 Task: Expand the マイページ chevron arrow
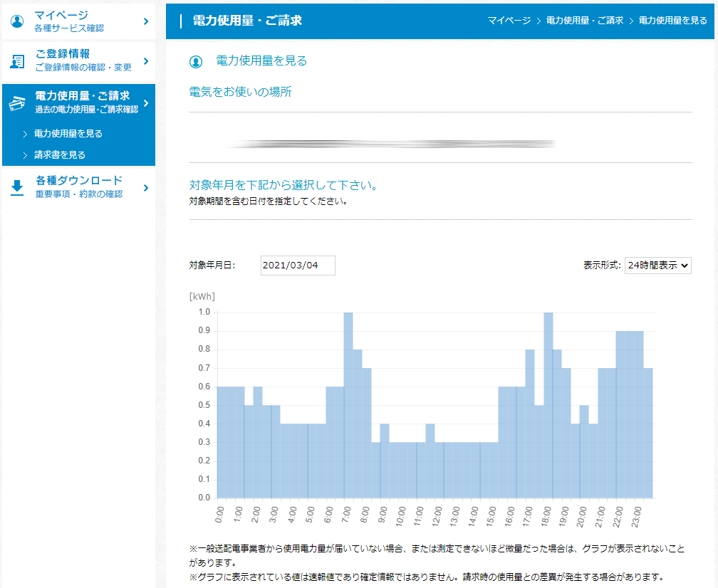pyautogui.click(x=145, y=21)
